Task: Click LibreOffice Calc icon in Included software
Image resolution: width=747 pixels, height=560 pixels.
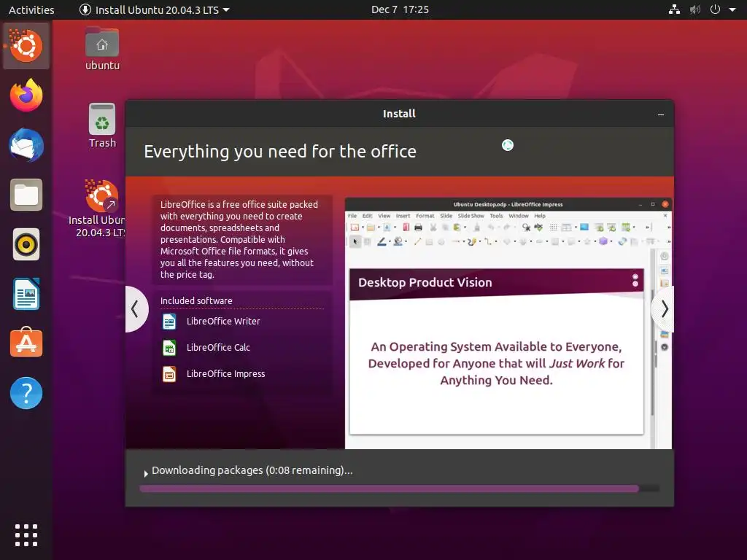Action: point(169,348)
